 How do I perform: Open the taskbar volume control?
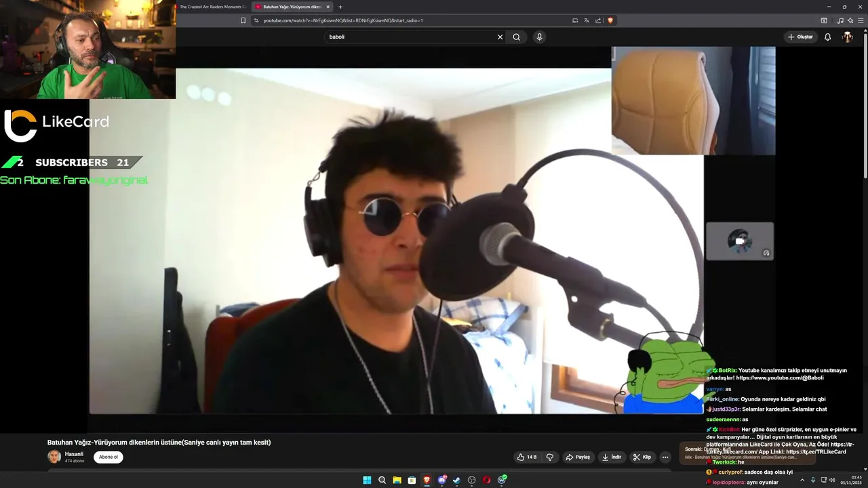coord(832,480)
